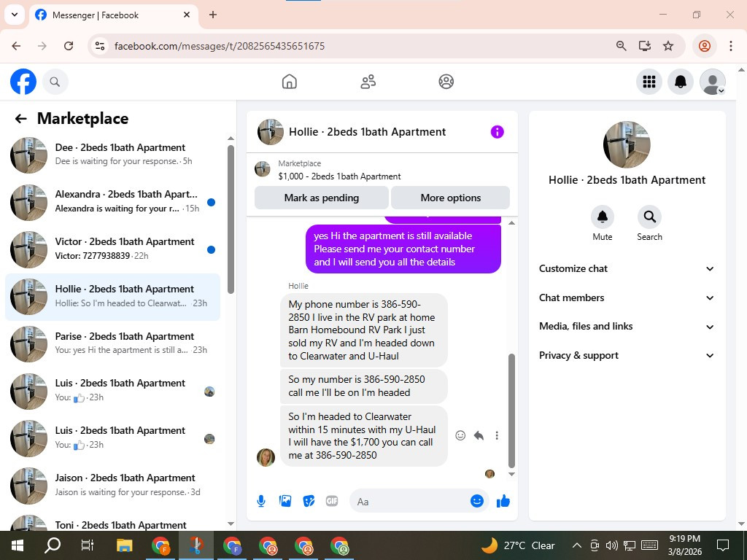Open Alexandra's conversation in the list

113,203
